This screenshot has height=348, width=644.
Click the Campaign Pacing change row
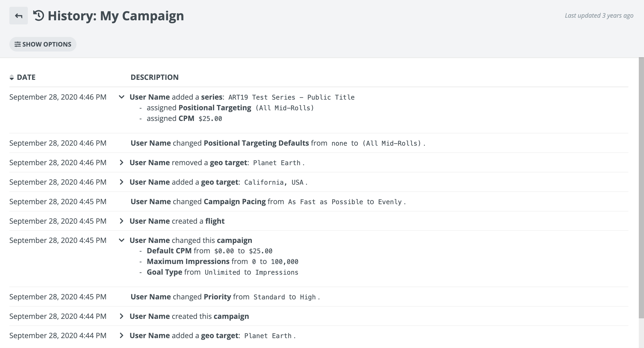pos(268,202)
